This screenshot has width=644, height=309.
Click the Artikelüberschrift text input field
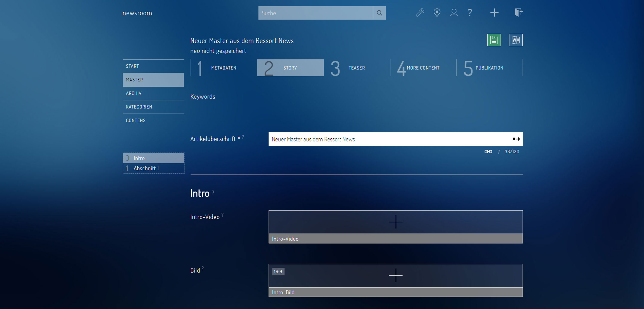coord(395,139)
